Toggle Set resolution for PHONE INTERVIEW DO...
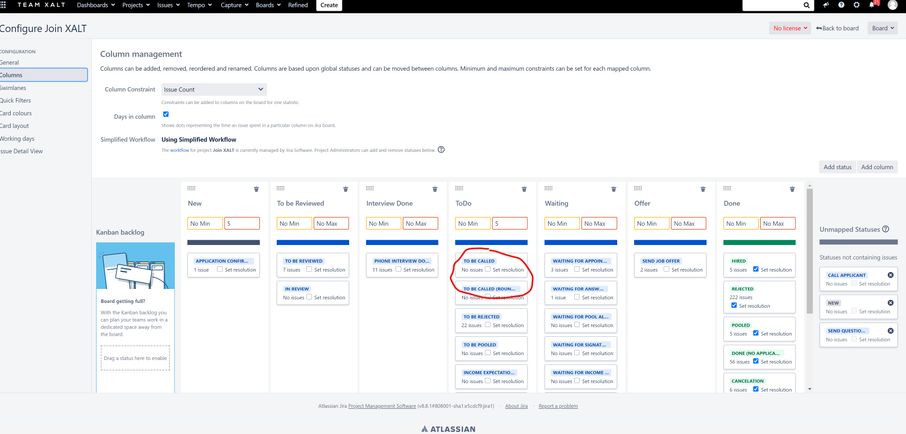Viewport: 906px width, 434px height. click(x=398, y=269)
